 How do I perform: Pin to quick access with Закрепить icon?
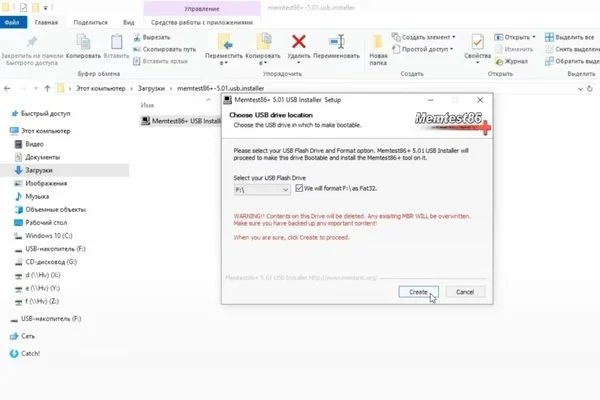click(32, 49)
